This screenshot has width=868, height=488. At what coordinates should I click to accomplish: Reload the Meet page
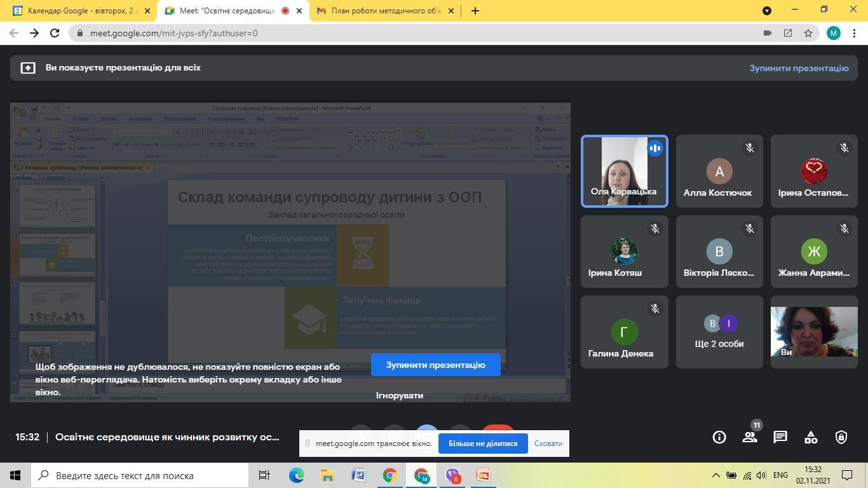(55, 33)
